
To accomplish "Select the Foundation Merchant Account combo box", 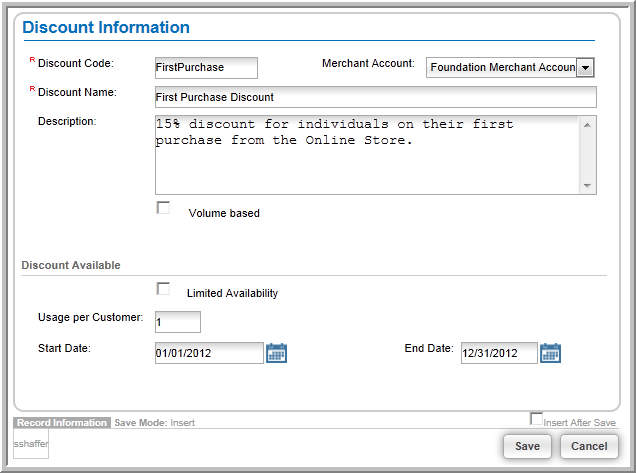I will [x=510, y=67].
